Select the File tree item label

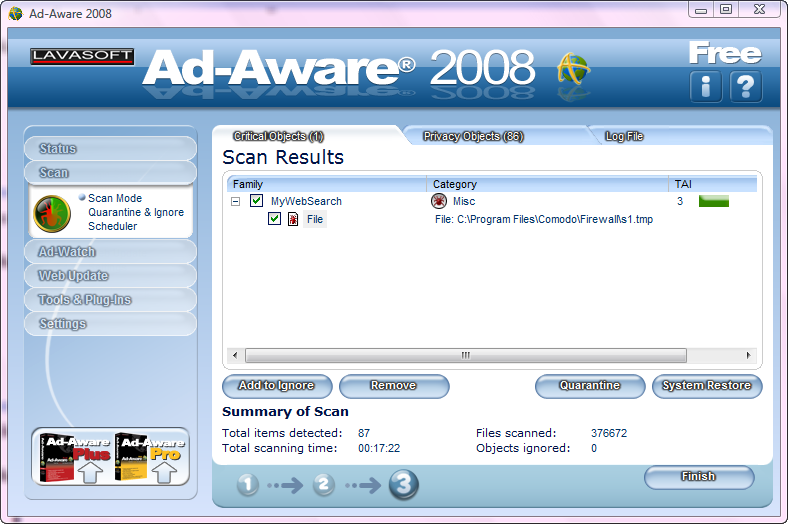315,219
